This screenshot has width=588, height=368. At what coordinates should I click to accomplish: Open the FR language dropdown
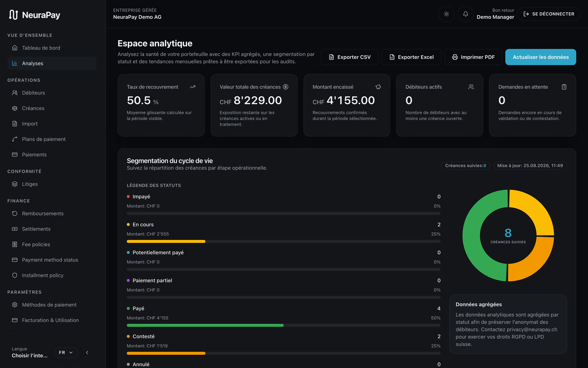[66, 352]
